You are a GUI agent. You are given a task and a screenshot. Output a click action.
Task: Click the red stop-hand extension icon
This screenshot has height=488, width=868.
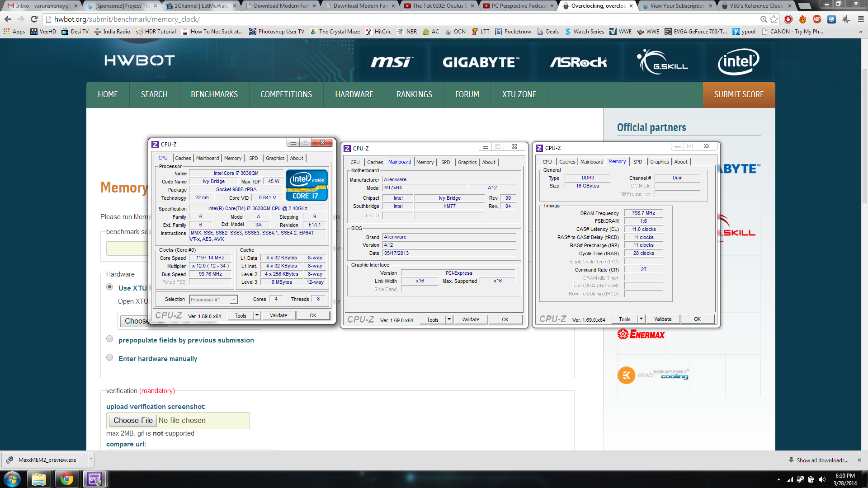[788, 19]
